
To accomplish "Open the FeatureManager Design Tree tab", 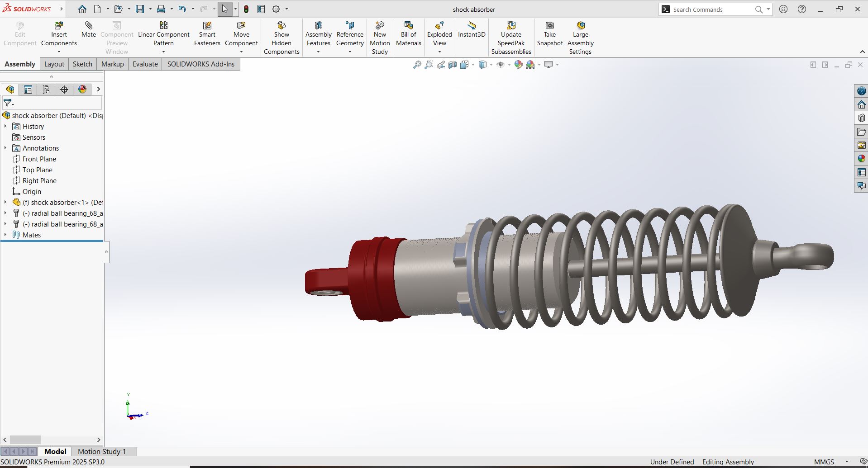I will (x=10, y=90).
